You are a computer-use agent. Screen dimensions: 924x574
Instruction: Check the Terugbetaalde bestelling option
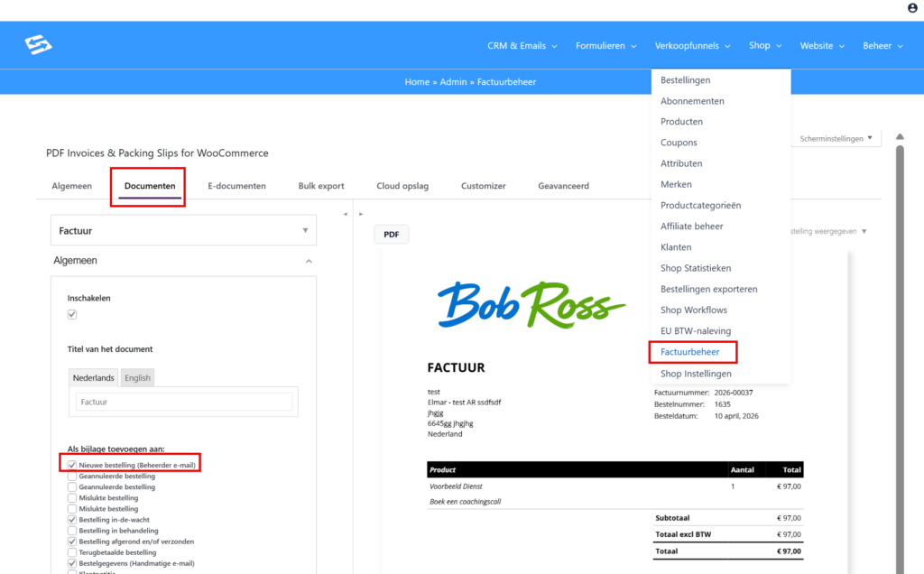pyautogui.click(x=72, y=552)
